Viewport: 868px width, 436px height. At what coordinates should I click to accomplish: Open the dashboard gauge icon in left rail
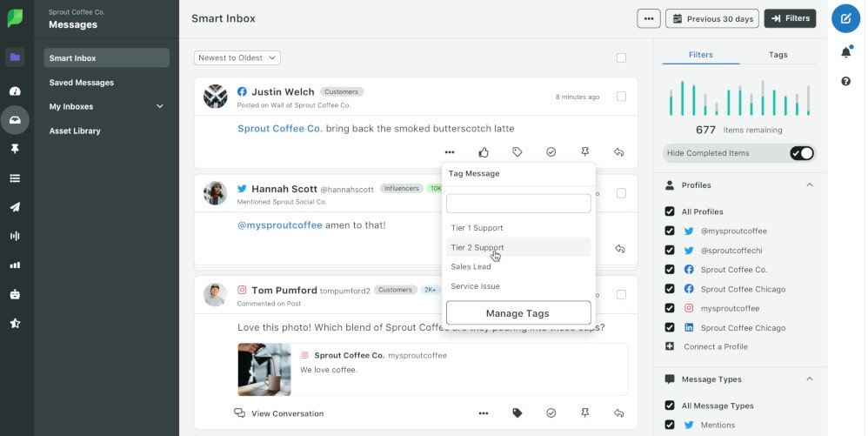(15, 91)
